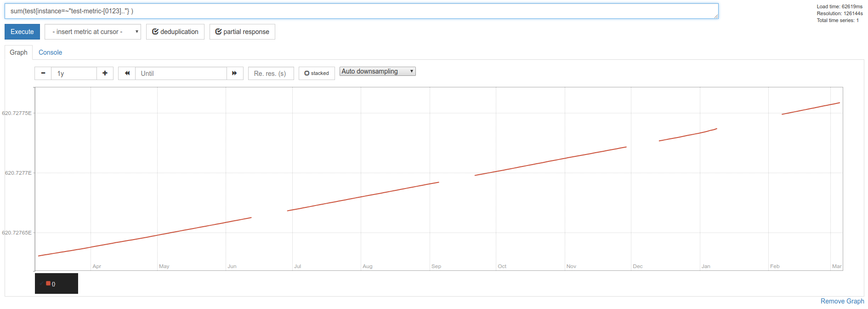Enable the stacked graph option
The height and width of the screenshot is (309, 868).
pos(317,74)
